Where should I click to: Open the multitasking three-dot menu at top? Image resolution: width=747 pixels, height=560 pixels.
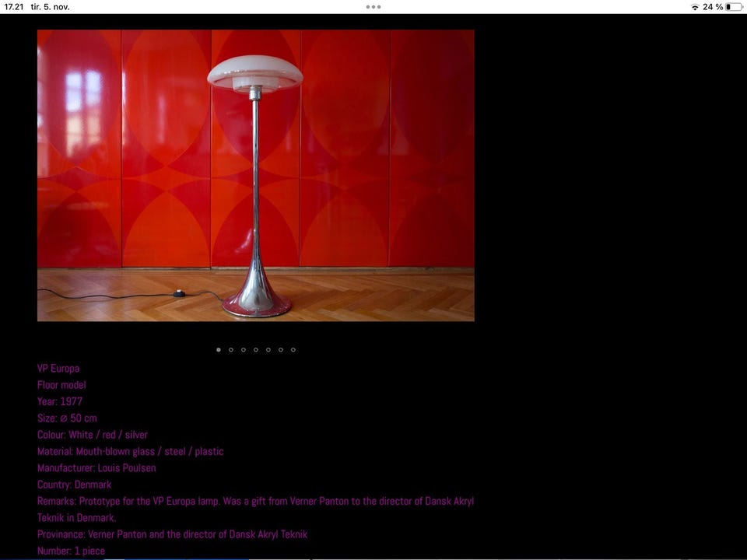click(373, 7)
